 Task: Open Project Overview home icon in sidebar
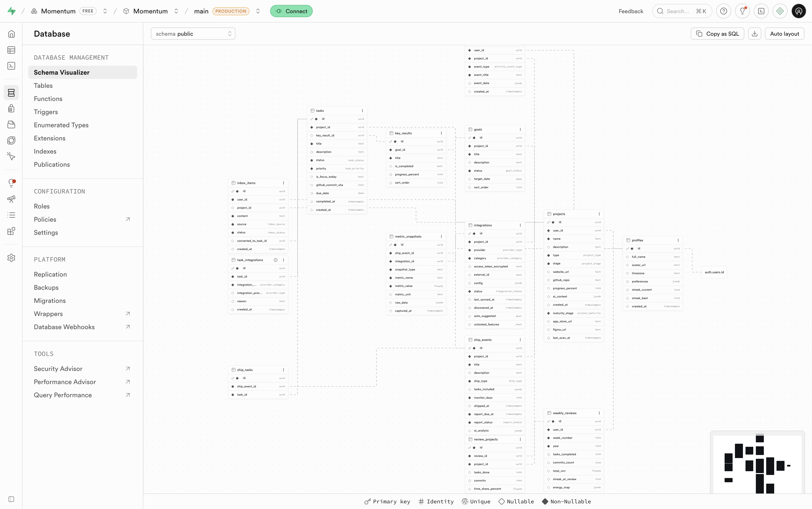coord(12,34)
